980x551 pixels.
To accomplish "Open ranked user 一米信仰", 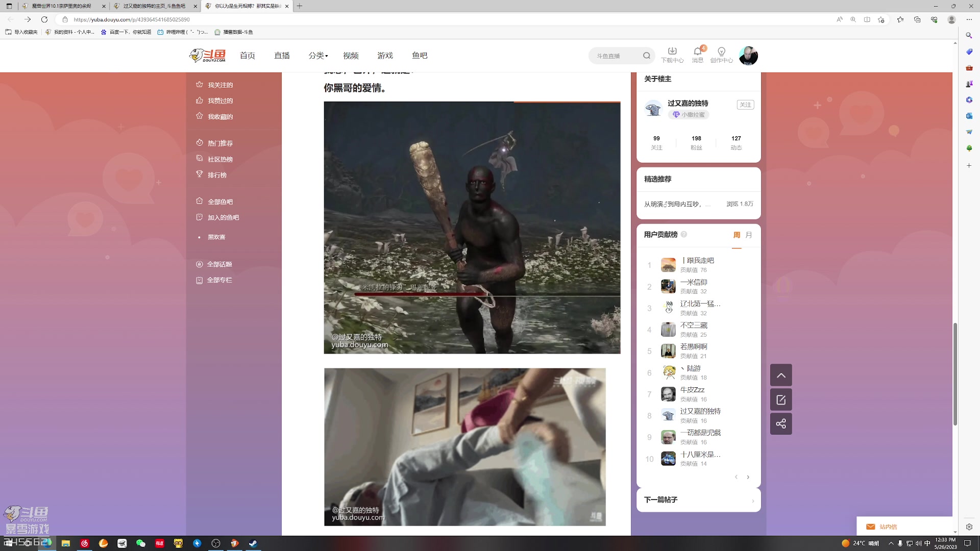I will point(693,282).
